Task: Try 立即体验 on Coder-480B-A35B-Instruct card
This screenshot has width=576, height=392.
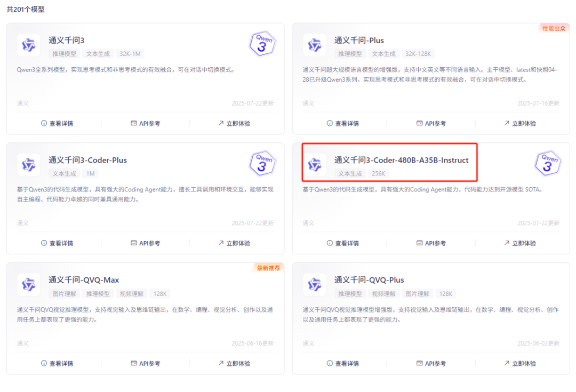Action: tap(520, 243)
